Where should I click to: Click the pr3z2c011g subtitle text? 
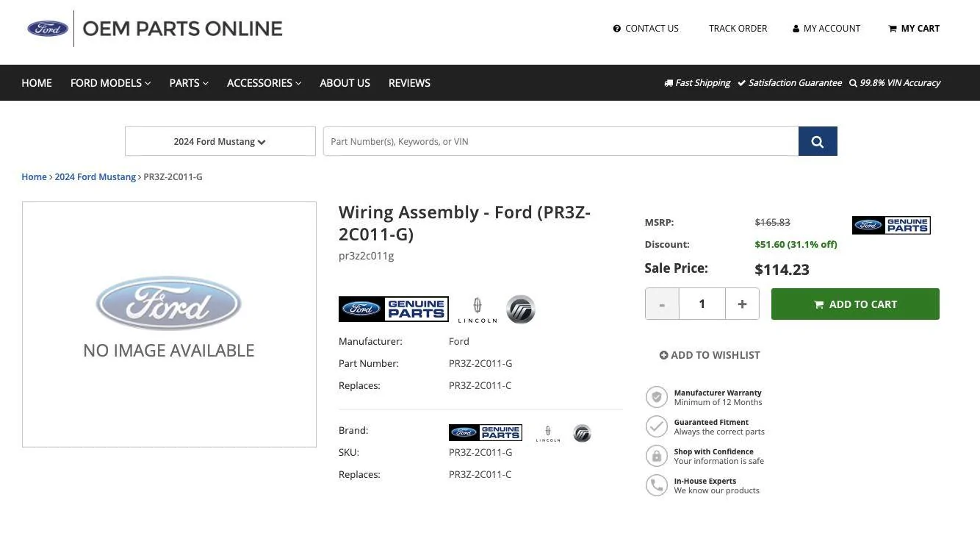367,256
